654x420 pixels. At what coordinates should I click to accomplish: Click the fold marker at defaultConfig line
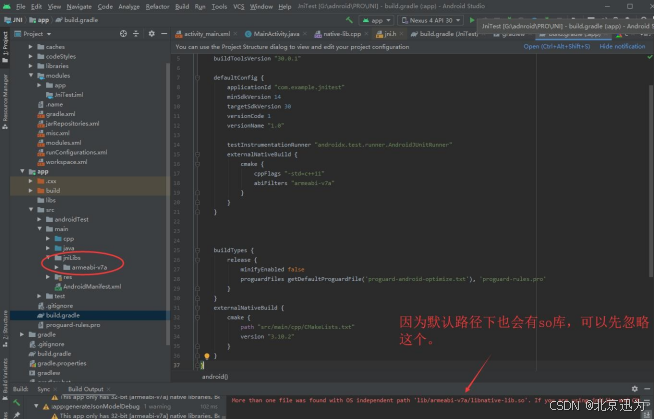(x=197, y=78)
